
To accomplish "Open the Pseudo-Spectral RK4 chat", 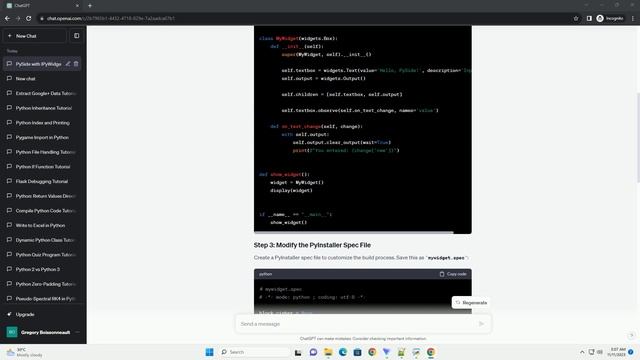I will (42, 299).
